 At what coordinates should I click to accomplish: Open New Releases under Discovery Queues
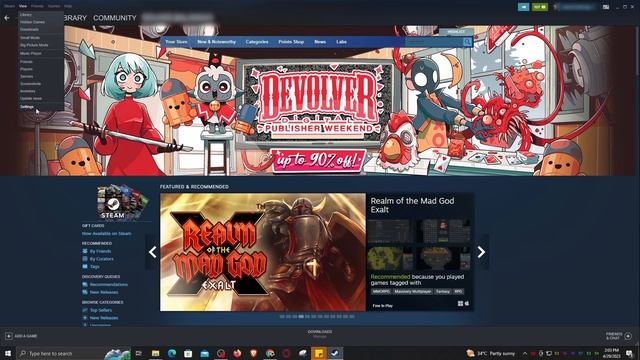[x=104, y=292]
